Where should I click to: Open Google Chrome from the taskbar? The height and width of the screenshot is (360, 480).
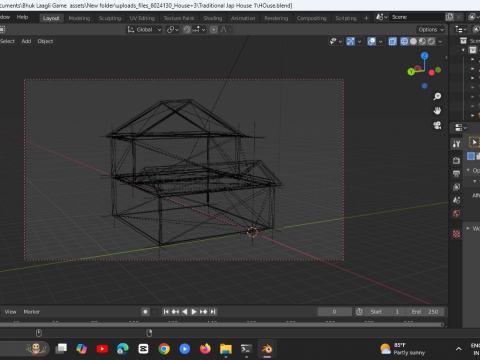[x=164, y=349]
